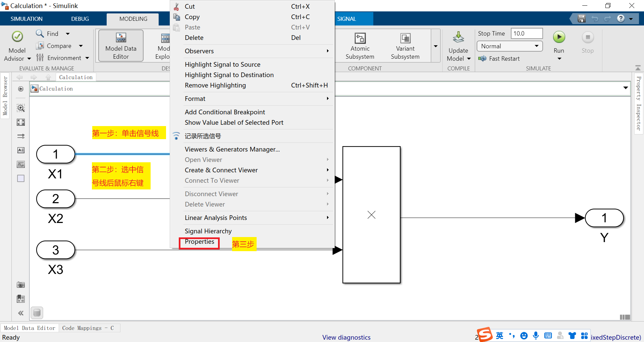Stop the simulation
The image size is (644, 342).
(x=588, y=42)
